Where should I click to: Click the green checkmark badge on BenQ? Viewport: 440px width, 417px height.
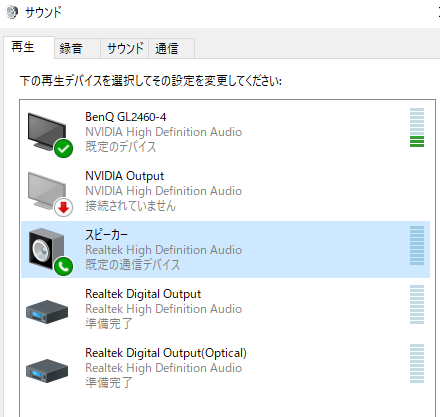[63, 148]
